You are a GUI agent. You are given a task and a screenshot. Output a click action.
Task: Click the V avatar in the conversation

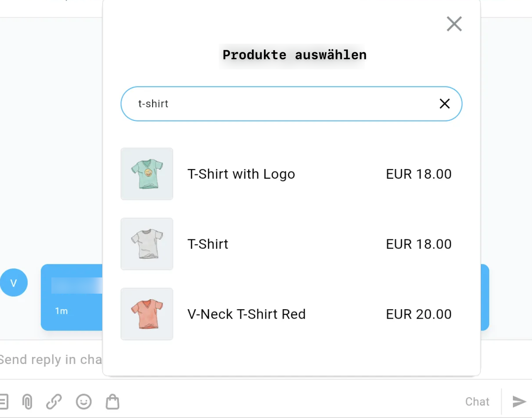[14, 282]
